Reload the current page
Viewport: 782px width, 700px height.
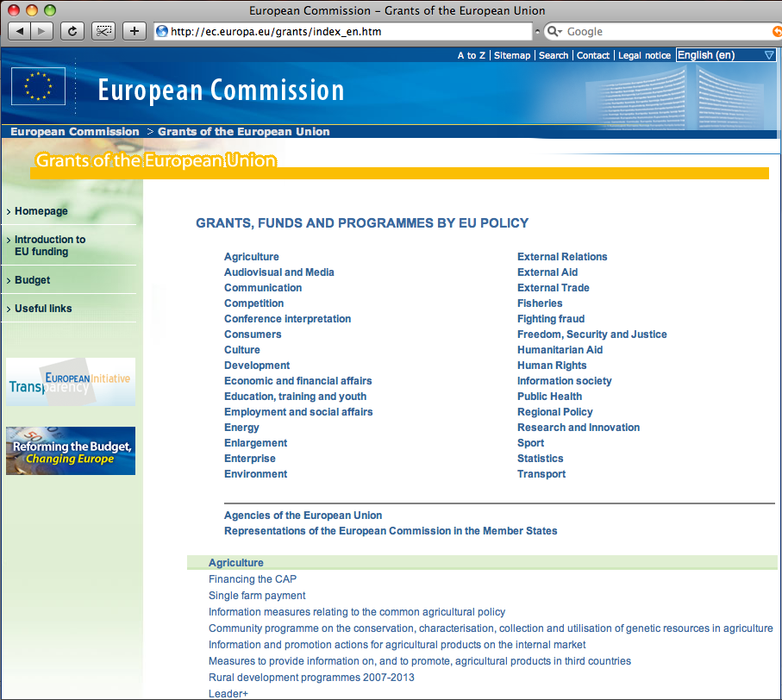tap(72, 31)
